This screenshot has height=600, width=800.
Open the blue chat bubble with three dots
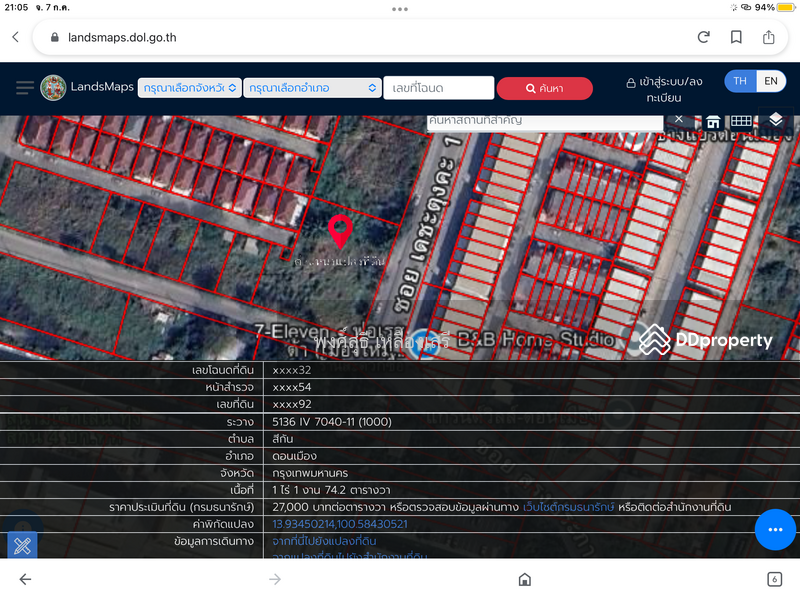[775, 530]
